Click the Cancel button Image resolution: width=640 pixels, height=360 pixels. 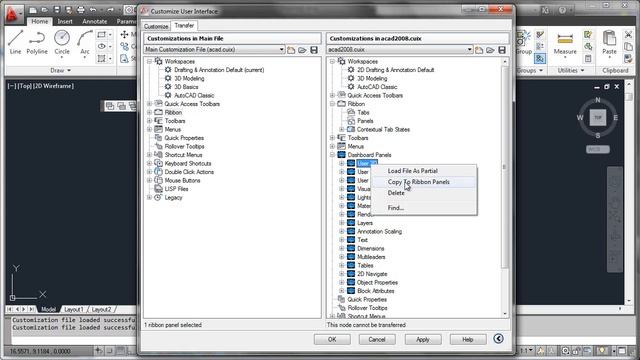[x=377, y=339]
